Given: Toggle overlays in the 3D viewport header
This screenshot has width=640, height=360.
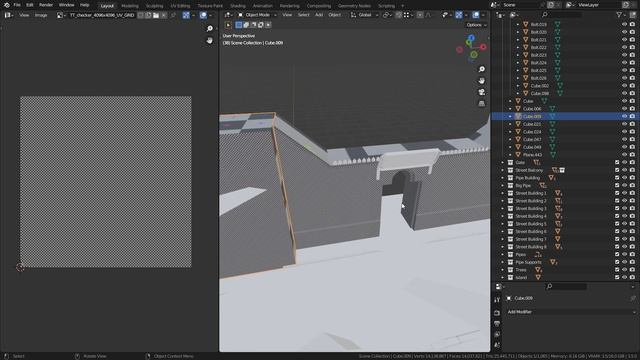Looking at the screenshot, I should tap(476, 15).
